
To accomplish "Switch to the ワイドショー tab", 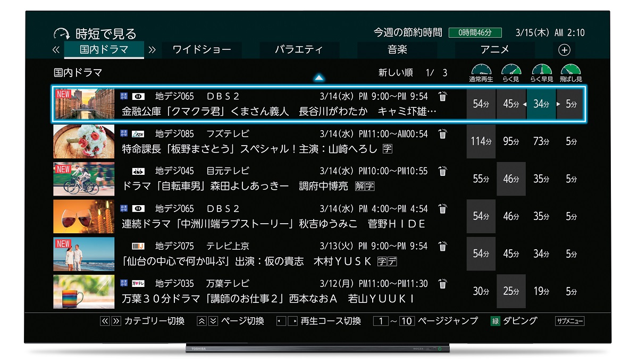I will (x=202, y=50).
